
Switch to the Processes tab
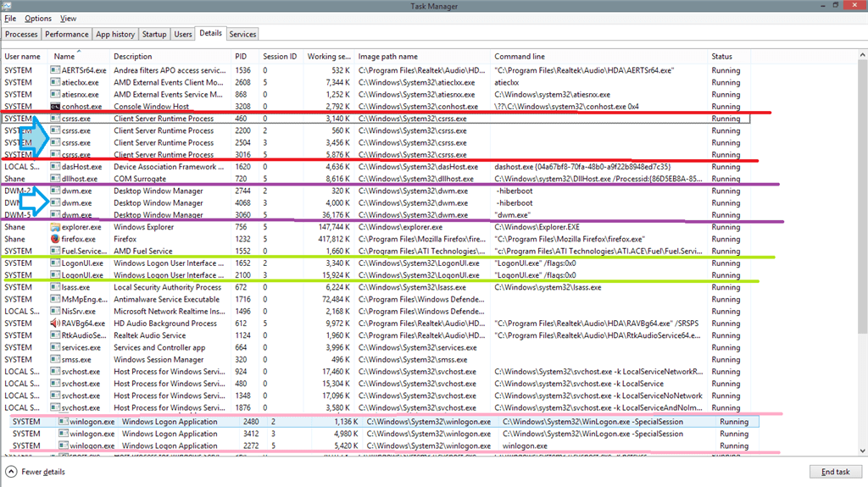[x=21, y=35]
